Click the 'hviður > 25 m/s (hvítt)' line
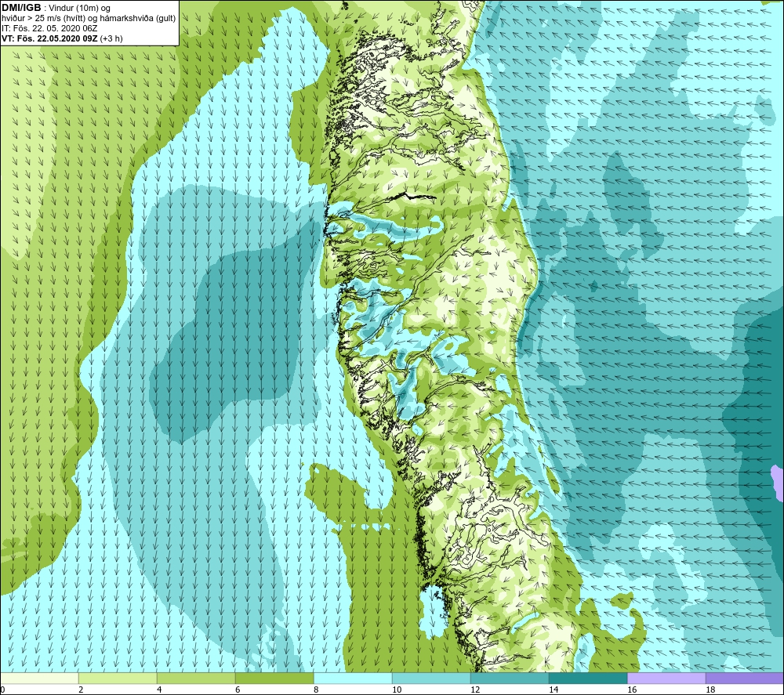Image resolution: width=784 pixels, height=695 pixels. pos(89,18)
